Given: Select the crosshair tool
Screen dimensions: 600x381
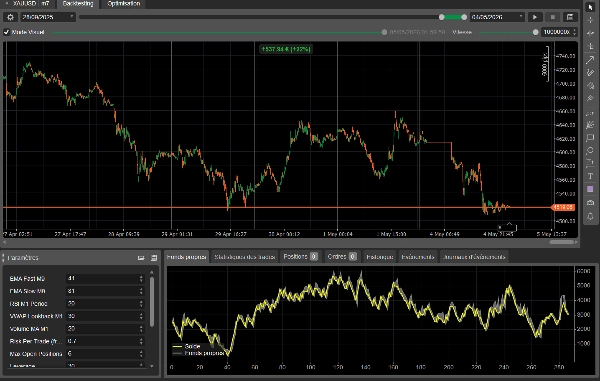Looking at the screenshot, I should point(590,20).
